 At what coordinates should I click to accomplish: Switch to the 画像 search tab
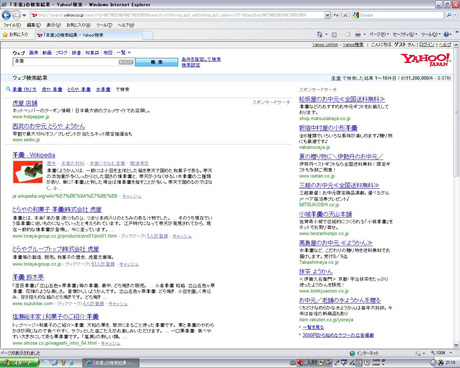coord(33,53)
